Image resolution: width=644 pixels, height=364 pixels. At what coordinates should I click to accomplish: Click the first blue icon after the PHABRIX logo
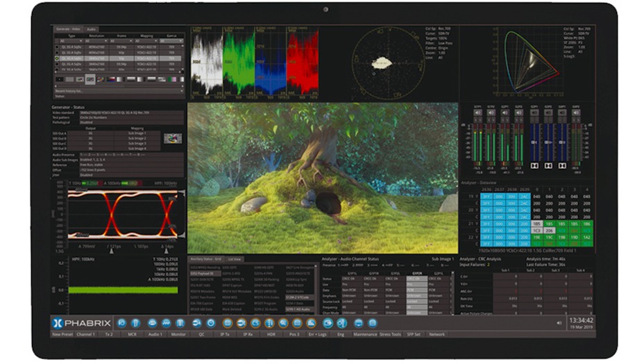tap(121, 323)
